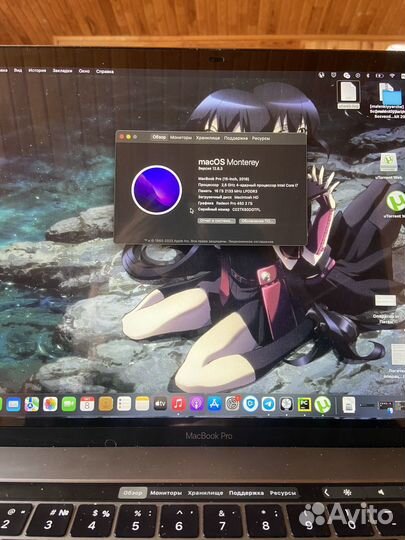Viewport: 405px width, 540px height.
Task: Open Calendar in the Dock
Action: [87, 404]
